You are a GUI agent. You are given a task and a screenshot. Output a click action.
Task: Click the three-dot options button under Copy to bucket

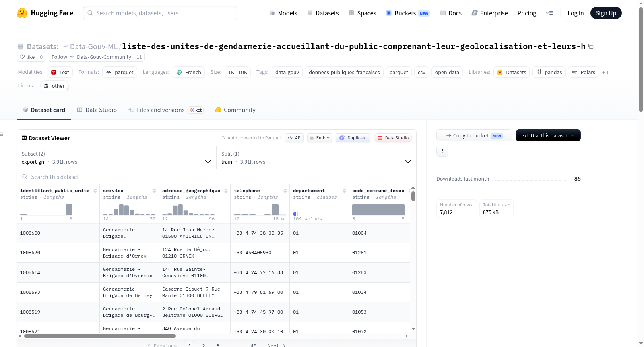tap(442, 151)
